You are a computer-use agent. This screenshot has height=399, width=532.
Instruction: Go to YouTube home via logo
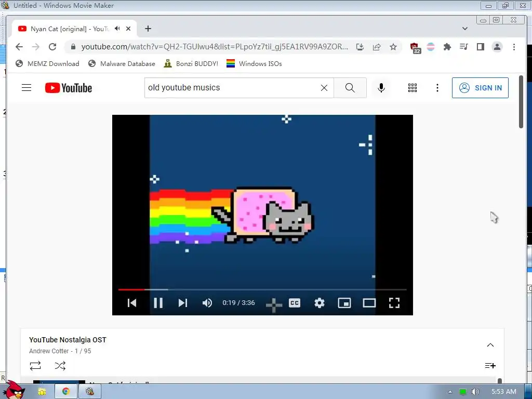[x=69, y=88]
